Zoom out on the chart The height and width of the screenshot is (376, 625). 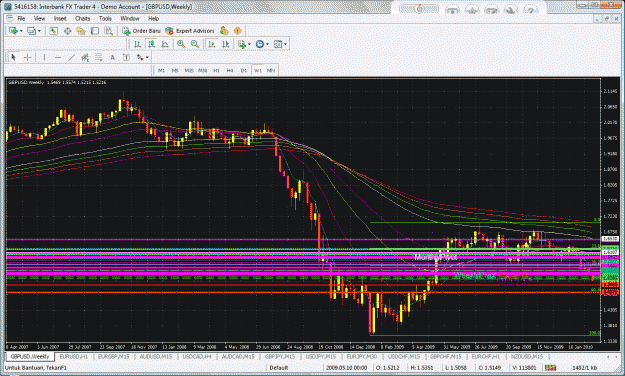(x=195, y=44)
